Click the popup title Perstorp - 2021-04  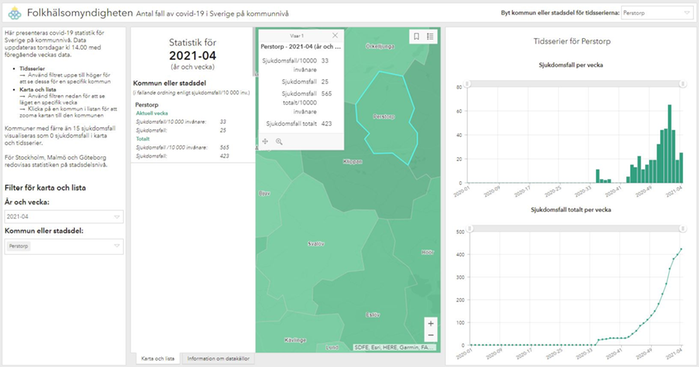(x=300, y=46)
